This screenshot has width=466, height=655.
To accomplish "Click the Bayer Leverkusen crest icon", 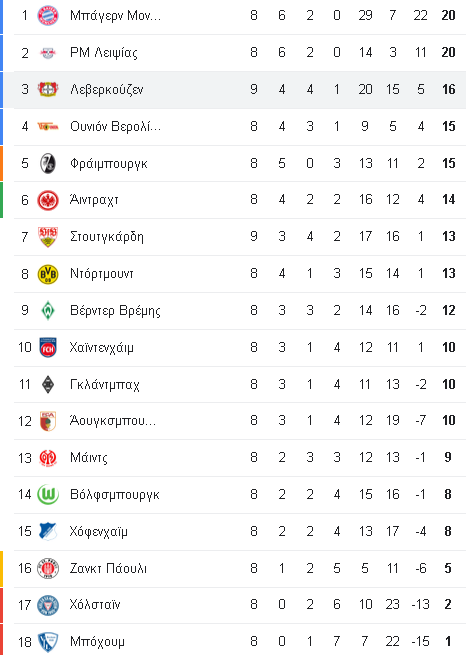I will (48, 89).
